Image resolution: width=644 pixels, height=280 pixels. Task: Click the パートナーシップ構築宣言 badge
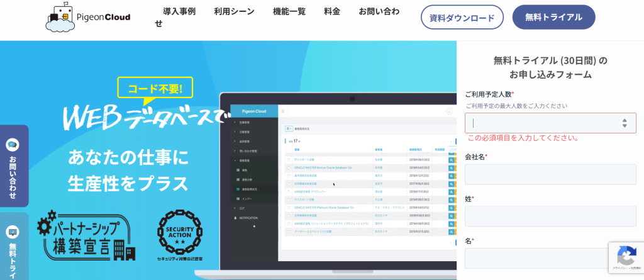pyautogui.click(x=86, y=235)
